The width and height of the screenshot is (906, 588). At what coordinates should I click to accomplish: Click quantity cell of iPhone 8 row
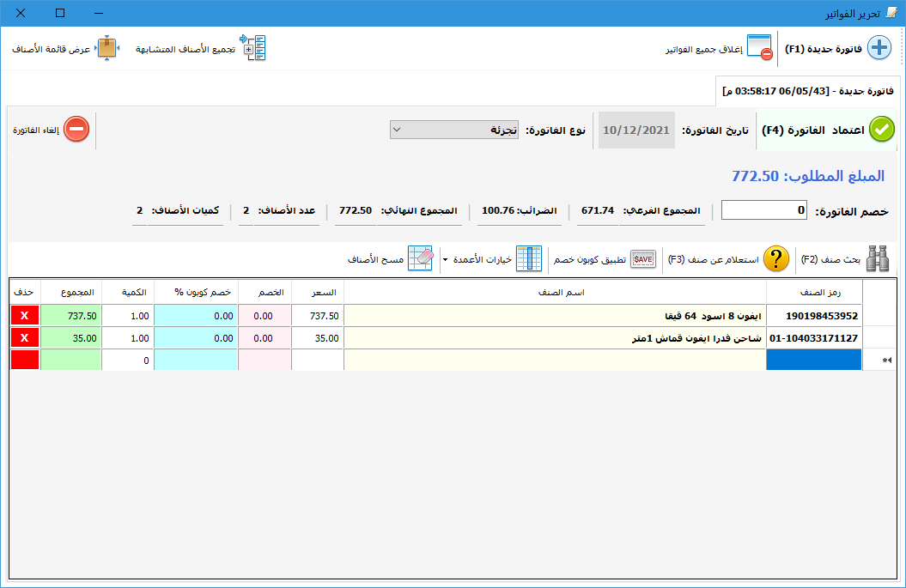coord(127,316)
